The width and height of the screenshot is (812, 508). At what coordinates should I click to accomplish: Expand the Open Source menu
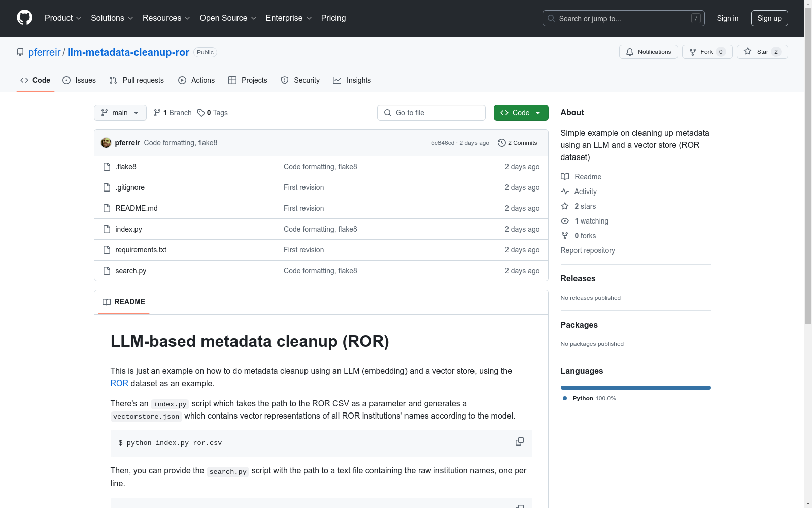228,18
